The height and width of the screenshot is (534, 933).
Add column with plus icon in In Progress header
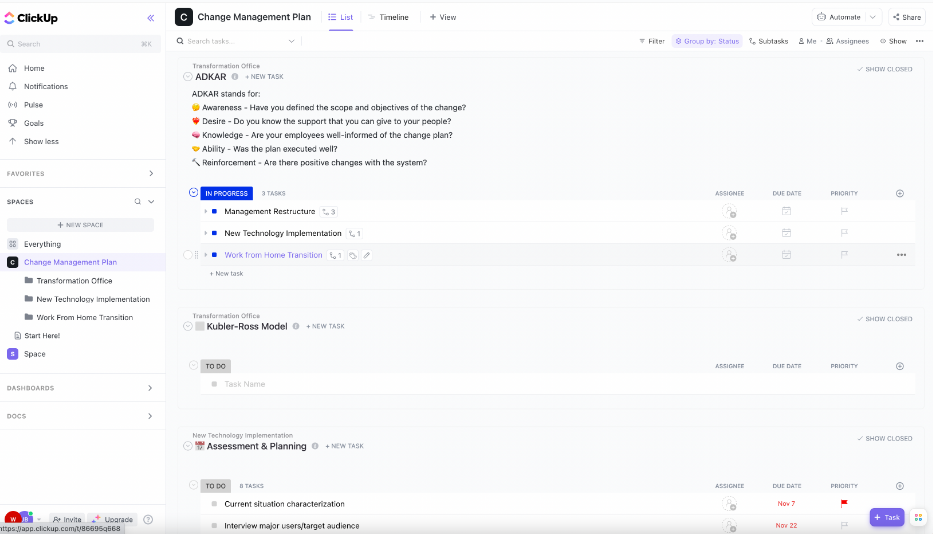coord(900,193)
